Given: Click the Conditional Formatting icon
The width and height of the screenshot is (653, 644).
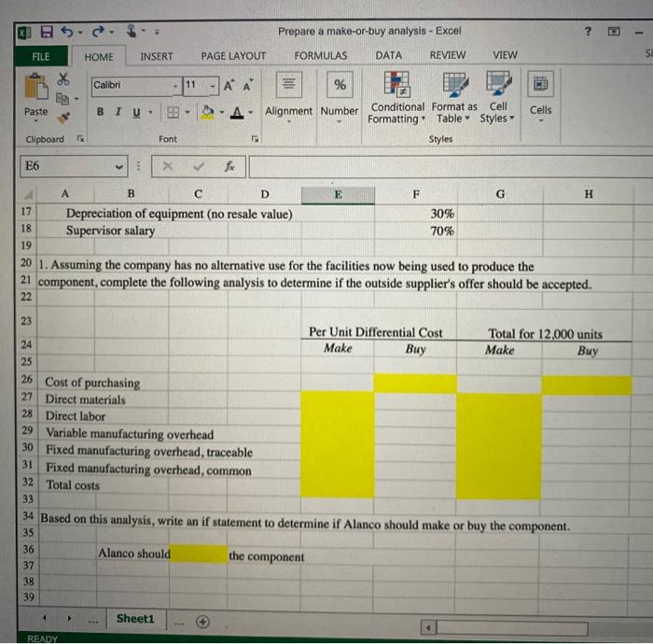Looking at the screenshot, I should coord(396,84).
